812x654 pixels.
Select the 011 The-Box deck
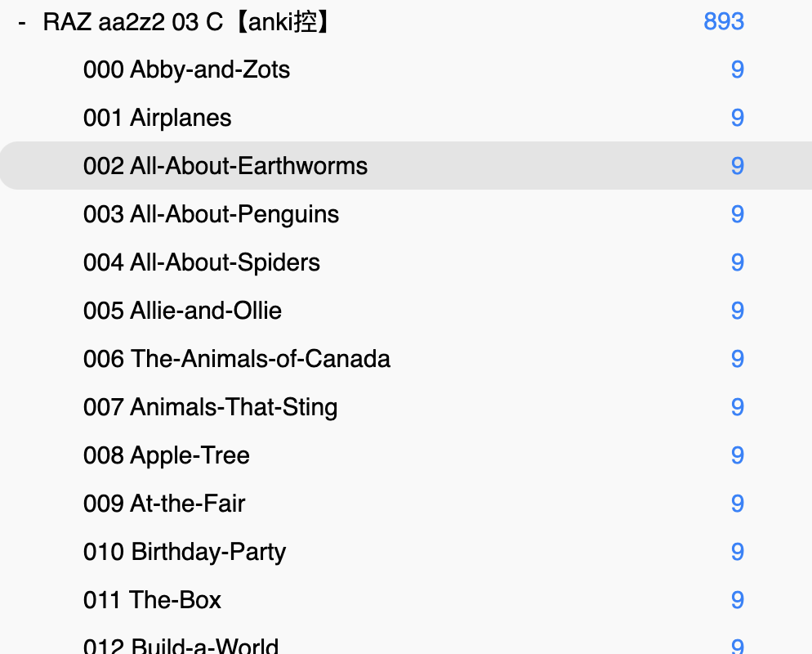pyautogui.click(x=152, y=600)
